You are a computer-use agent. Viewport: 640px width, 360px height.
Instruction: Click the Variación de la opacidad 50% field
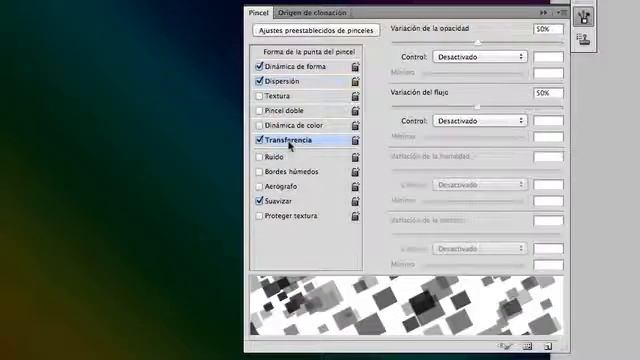click(548, 29)
